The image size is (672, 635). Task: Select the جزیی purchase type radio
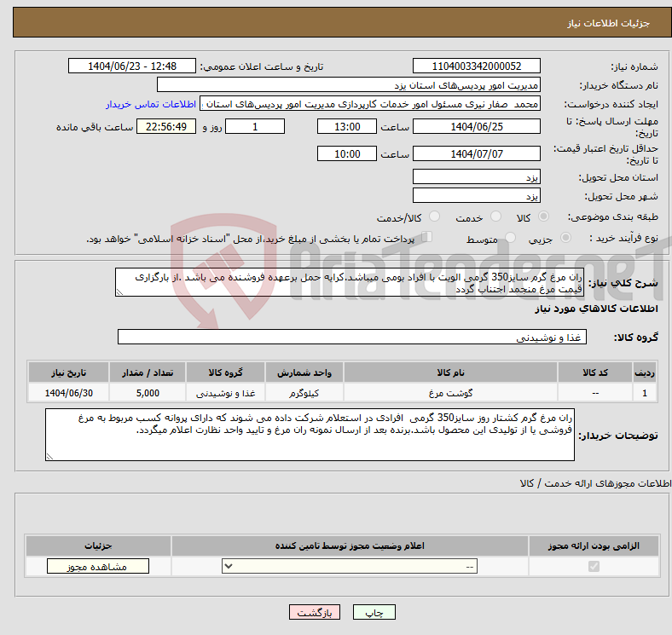coord(565,237)
